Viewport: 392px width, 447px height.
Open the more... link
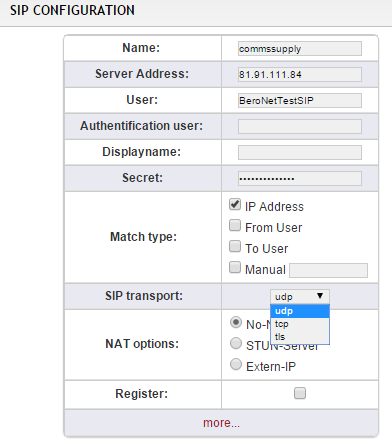221,423
